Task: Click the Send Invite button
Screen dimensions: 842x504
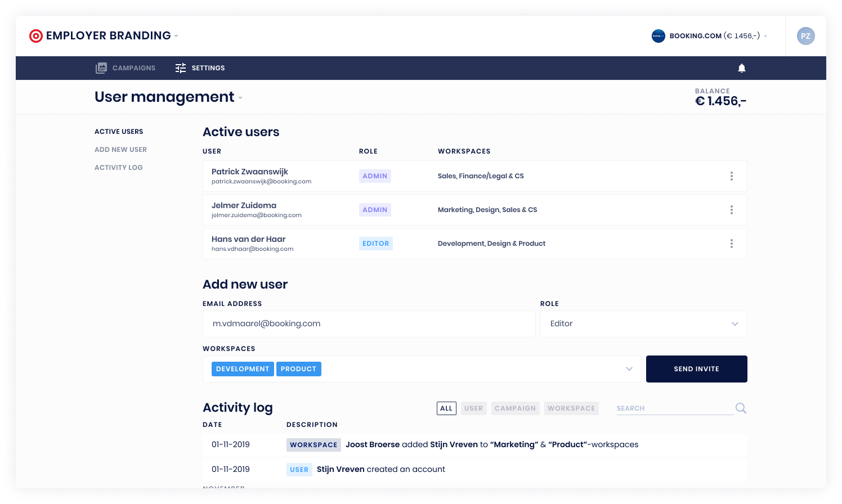Action: (697, 369)
